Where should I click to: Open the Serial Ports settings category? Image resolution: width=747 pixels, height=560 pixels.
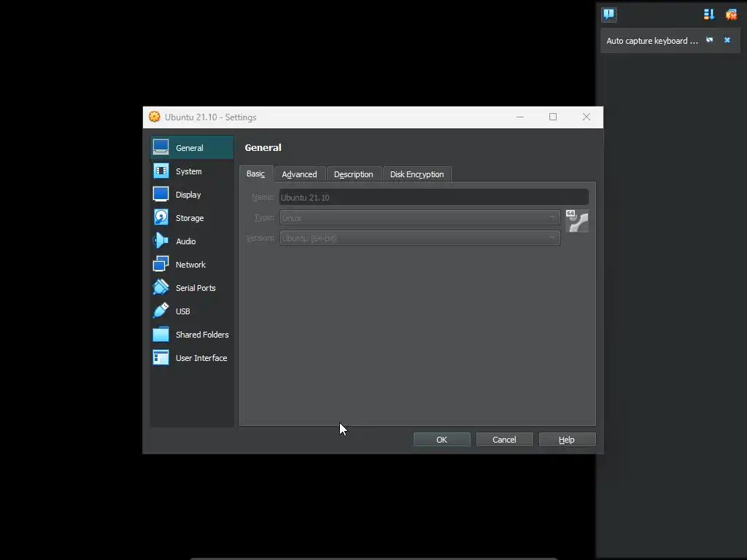[x=192, y=287]
